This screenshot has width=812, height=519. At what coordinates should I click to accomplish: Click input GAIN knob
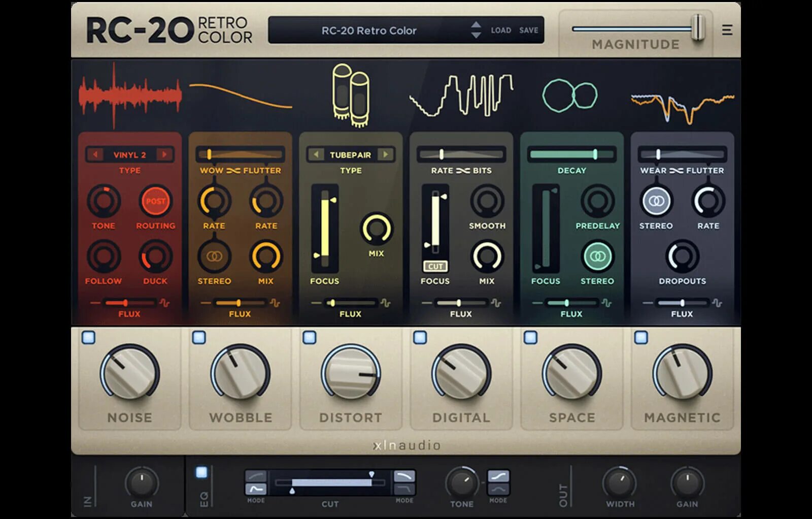[x=142, y=483]
